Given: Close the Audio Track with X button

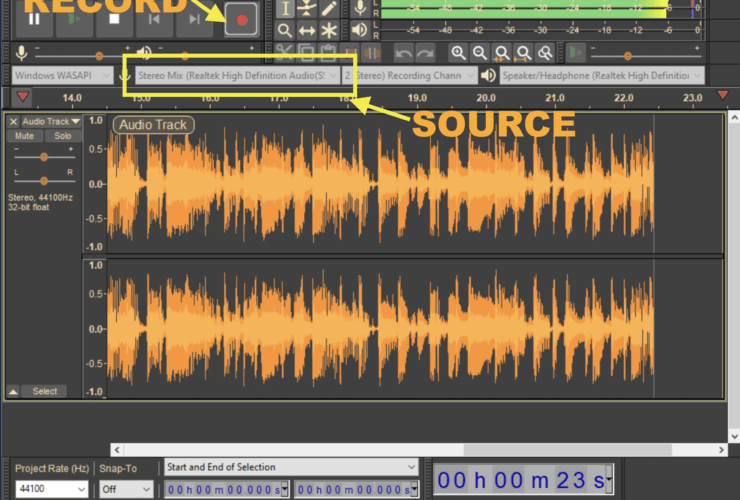Looking at the screenshot, I should pos(13,121).
